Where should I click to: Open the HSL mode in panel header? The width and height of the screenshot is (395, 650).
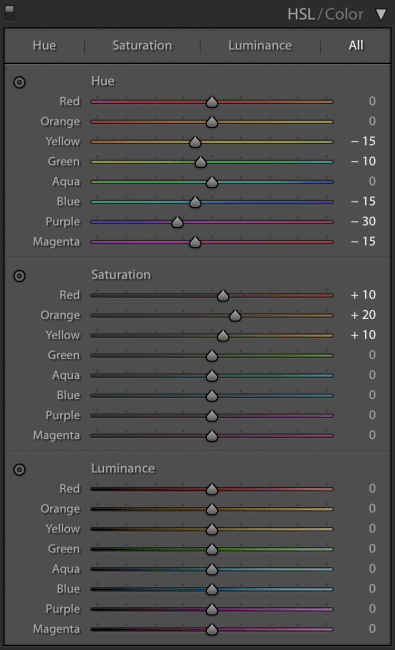[x=301, y=14]
